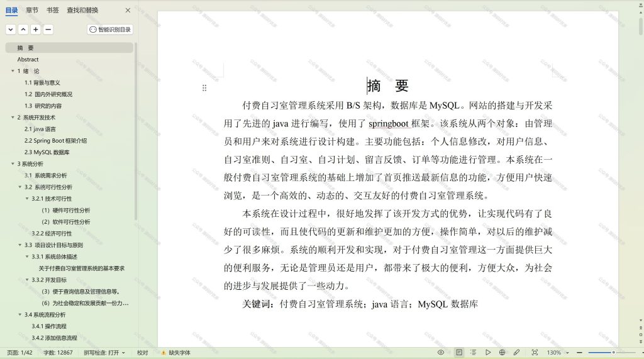The width and height of the screenshot is (644, 359).
Task: Switch to web layout view
Action: 502,353
